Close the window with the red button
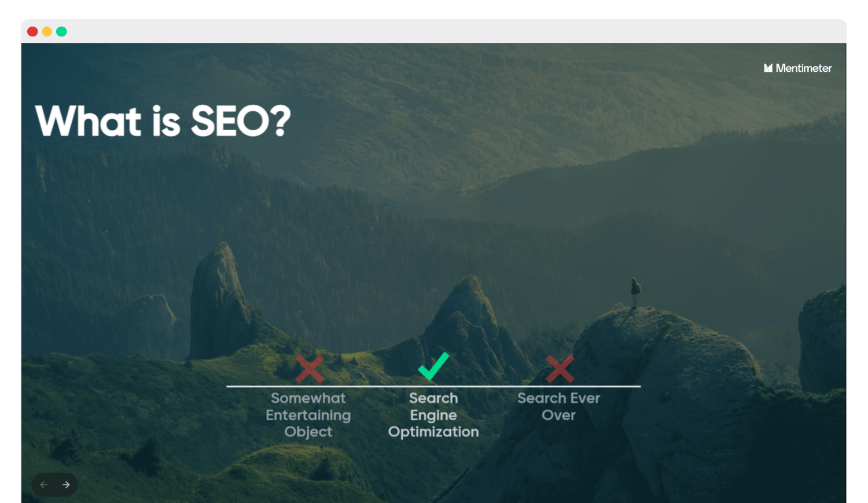Screen dimensions: 868x503 (32, 31)
